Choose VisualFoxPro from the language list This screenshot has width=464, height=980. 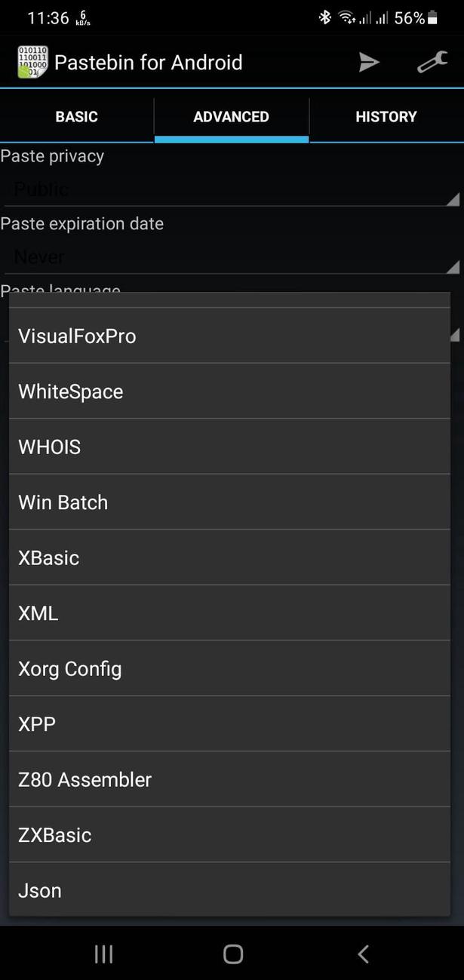pos(229,336)
